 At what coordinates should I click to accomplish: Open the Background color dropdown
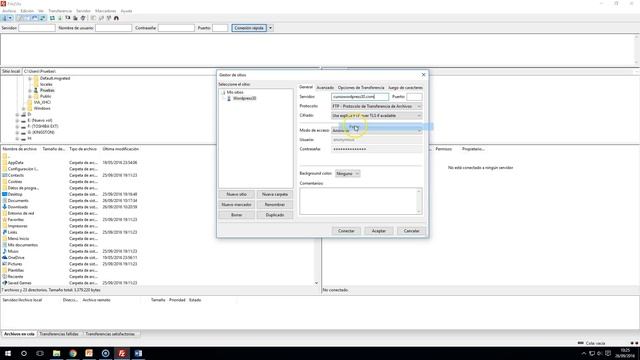[347, 173]
